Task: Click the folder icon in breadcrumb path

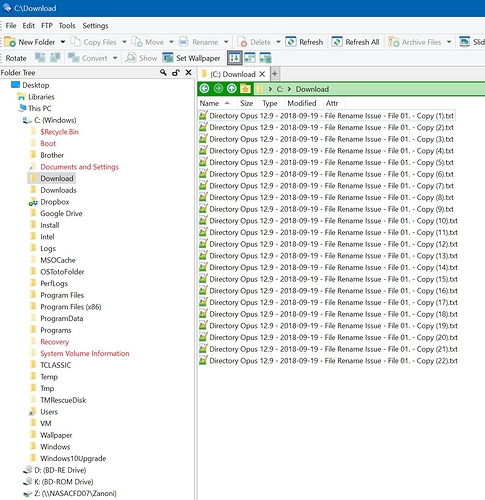Action: (x=260, y=89)
